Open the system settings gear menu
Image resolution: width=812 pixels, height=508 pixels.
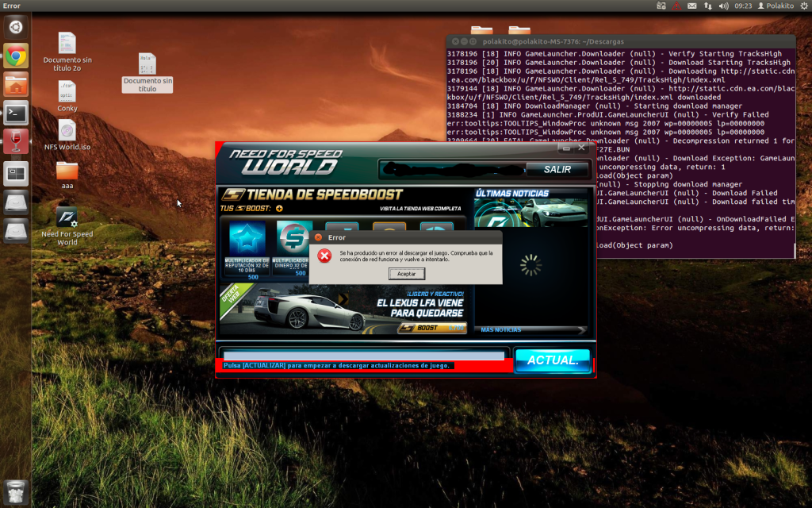tap(804, 6)
